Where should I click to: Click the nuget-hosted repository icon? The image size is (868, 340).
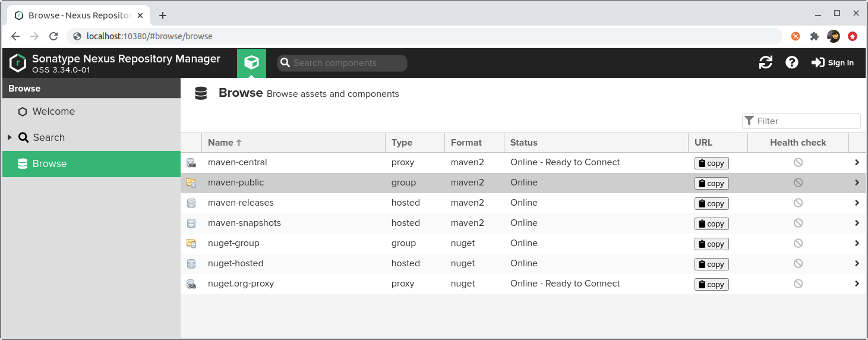(191, 263)
